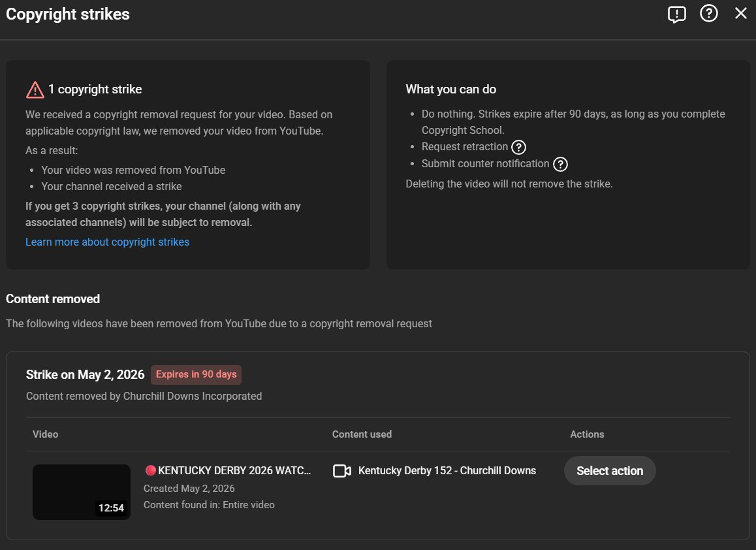Click Kentucky Derby 152 - Churchill Downs text

coord(447,470)
